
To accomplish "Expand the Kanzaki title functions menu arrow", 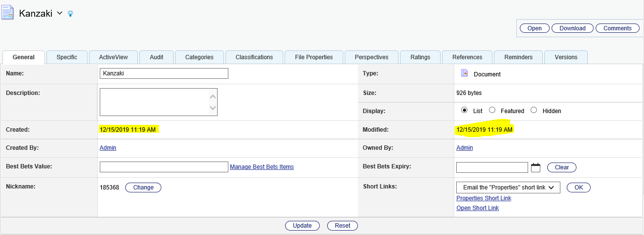I will (x=60, y=13).
